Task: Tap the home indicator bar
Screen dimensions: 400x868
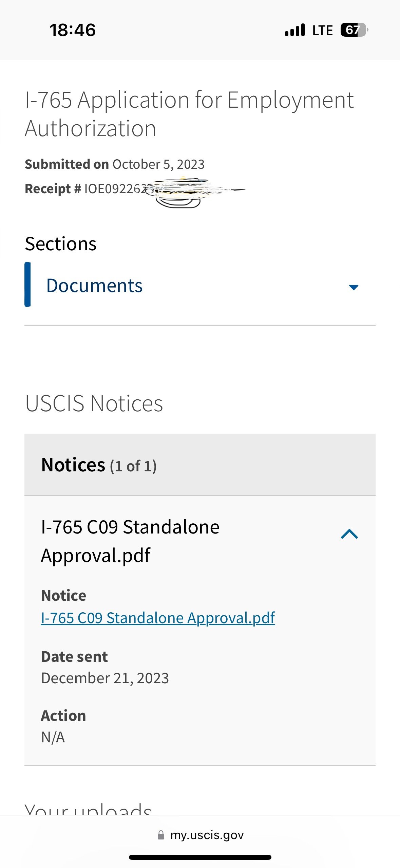Action: point(200,857)
